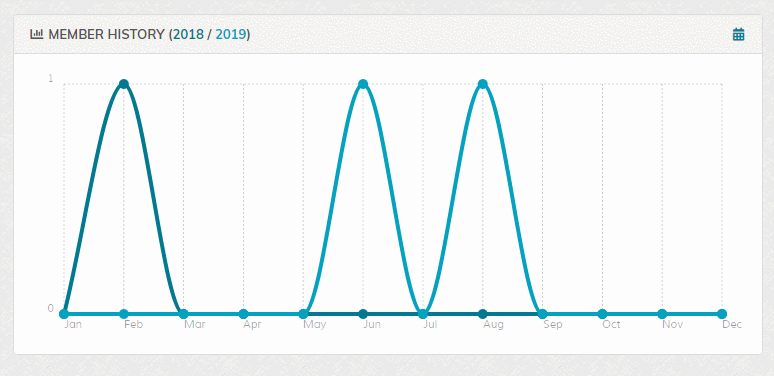This screenshot has height=376, width=774.
Task: Click the "Aug" axis label
Action: point(493,325)
